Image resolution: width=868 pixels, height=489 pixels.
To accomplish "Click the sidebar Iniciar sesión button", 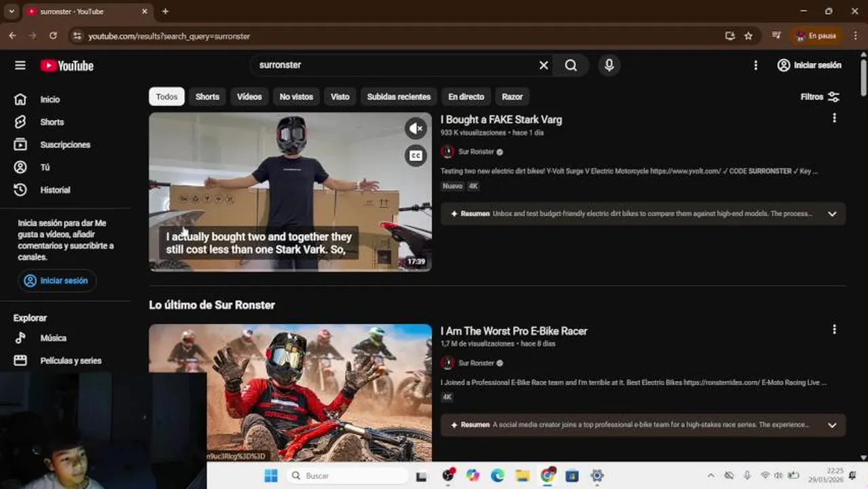I will (57, 280).
